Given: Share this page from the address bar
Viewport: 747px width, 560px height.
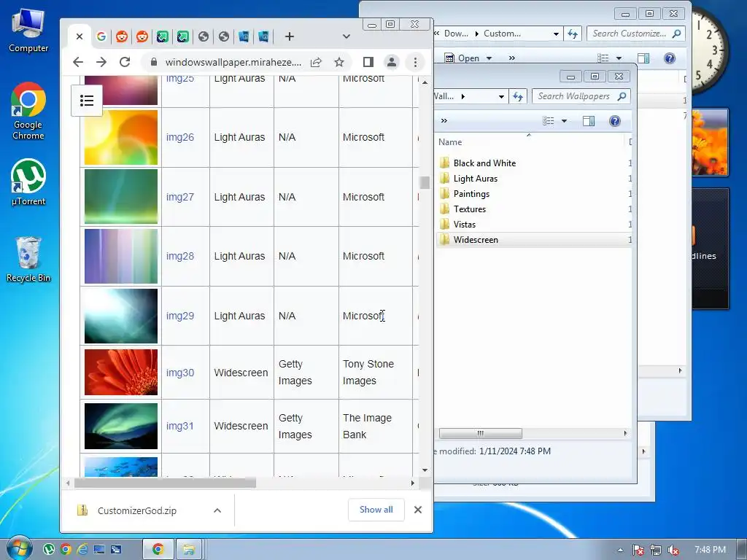Looking at the screenshot, I should (316, 62).
